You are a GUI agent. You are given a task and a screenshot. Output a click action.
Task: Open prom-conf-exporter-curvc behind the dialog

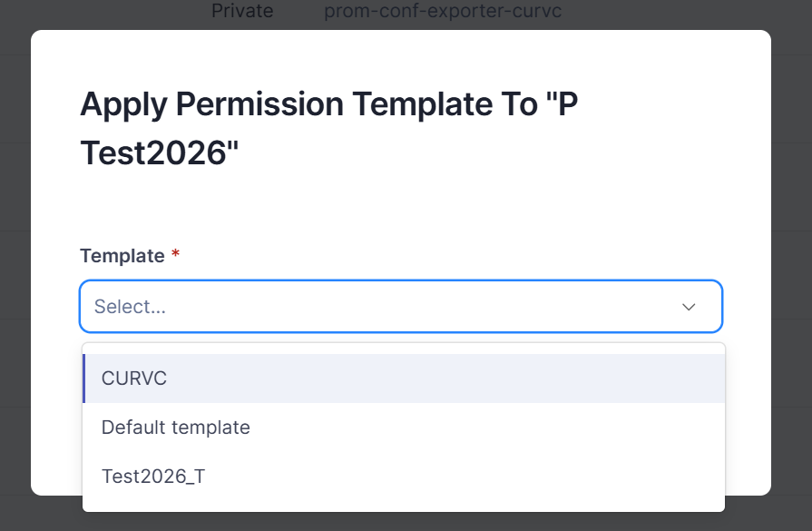pos(443,10)
